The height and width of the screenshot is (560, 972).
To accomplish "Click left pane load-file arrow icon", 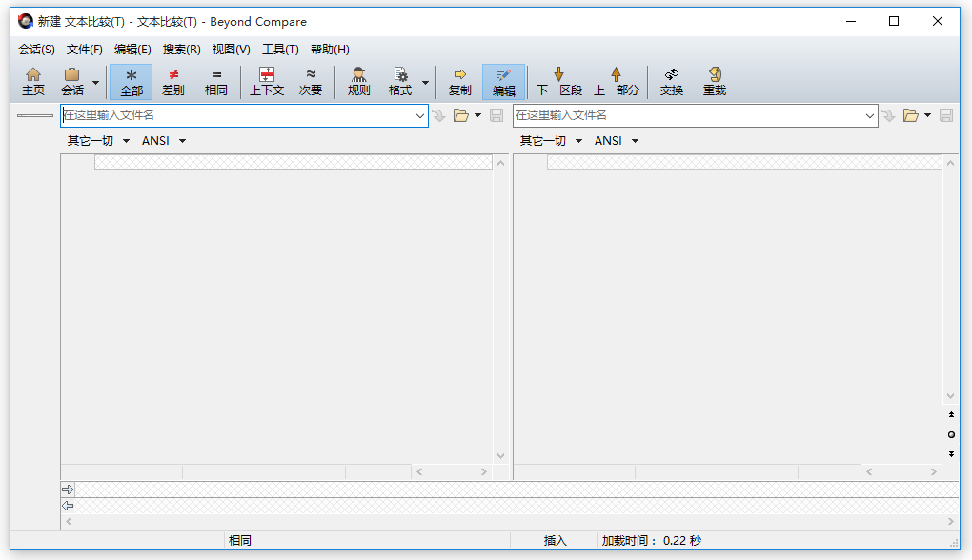I will [439, 115].
